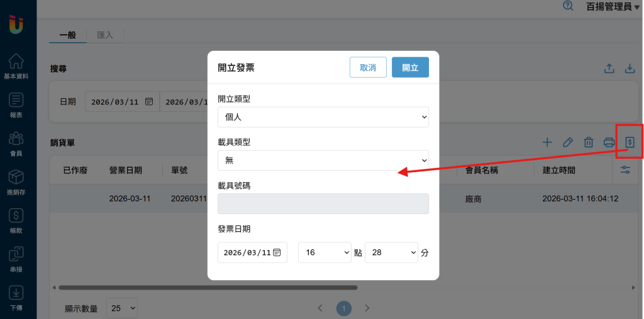The width and height of the screenshot is (644, 319).
Task: Switch to the 匯入 tab
Action: click(x=105, y=35)
